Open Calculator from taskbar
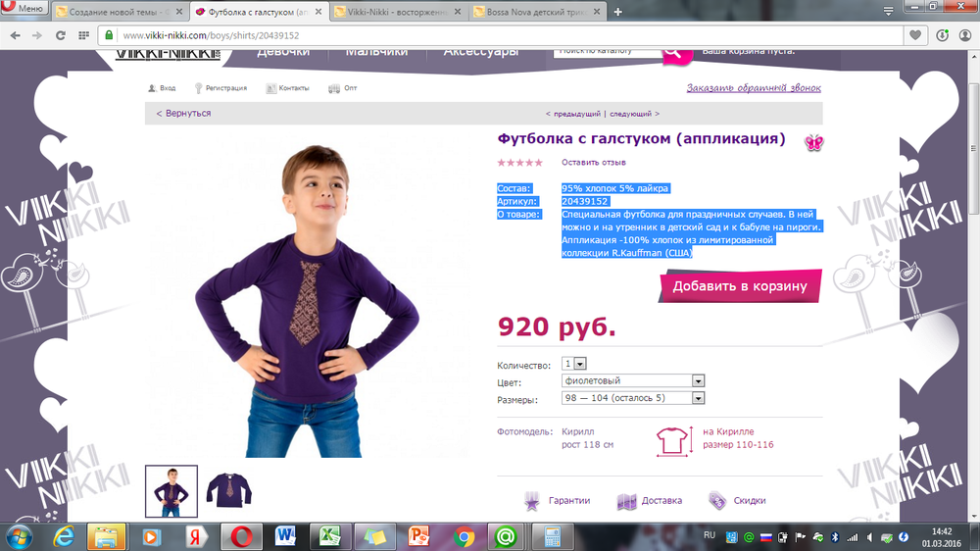This screenshot has width=980, height=551. [553, 537]
